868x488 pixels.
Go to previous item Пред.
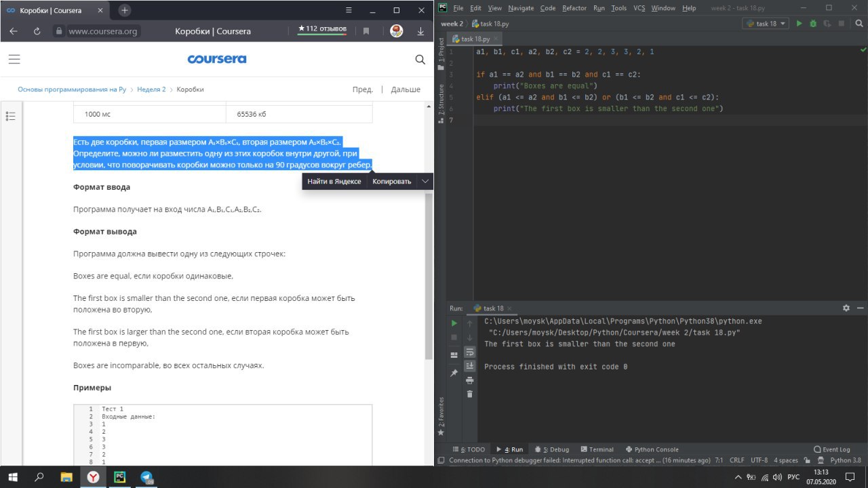point(362,89)
